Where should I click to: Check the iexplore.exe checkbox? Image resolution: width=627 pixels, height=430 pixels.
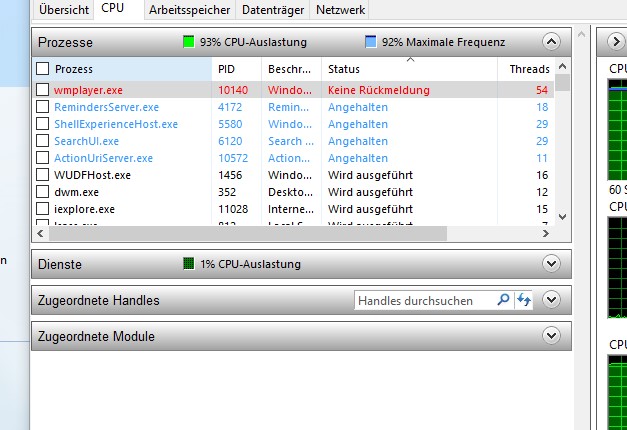click(x=42, y=209)
